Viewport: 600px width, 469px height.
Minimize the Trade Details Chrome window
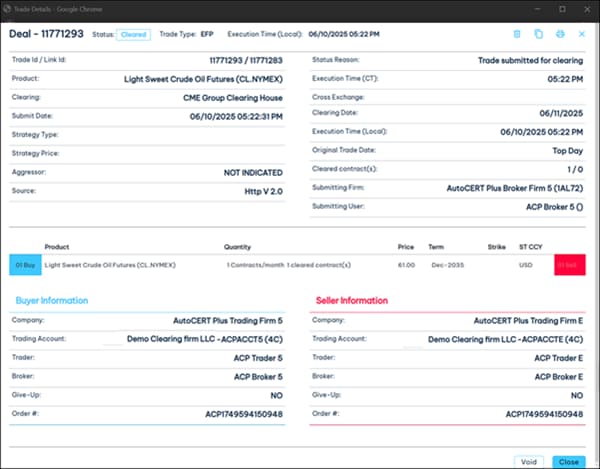532,8
